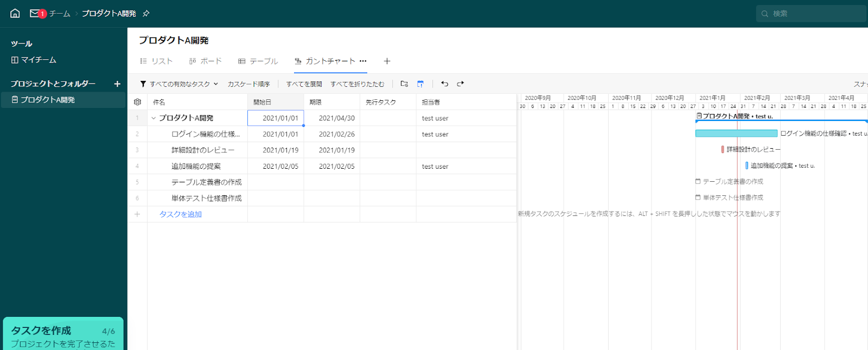Click the 開始日 column header
The width and height of the screenshot is (868, 350).
[x=276, y=102]
